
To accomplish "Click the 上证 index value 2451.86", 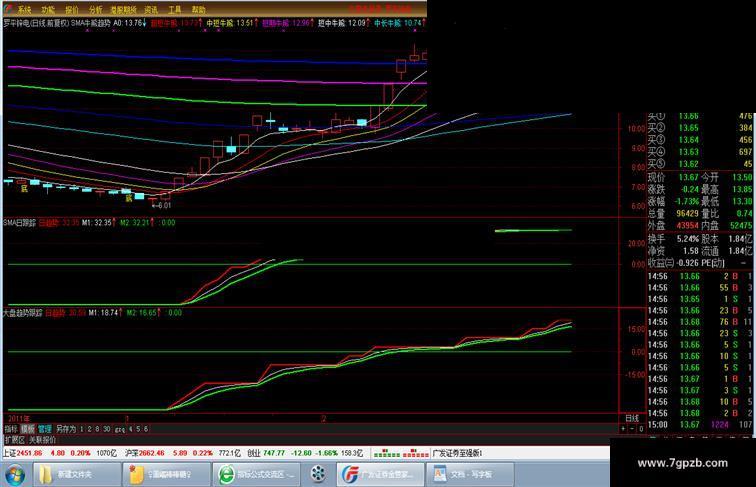I will click(x=29, y=453).
